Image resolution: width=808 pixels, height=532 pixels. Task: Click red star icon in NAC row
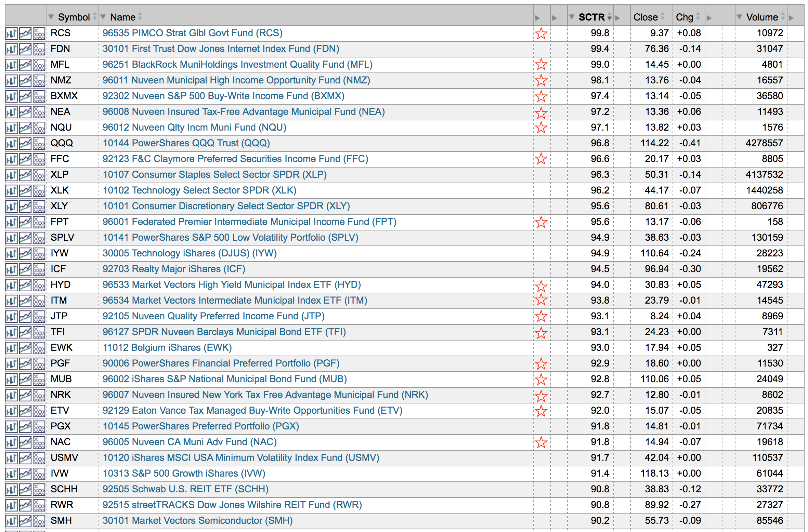click(541, 442)
